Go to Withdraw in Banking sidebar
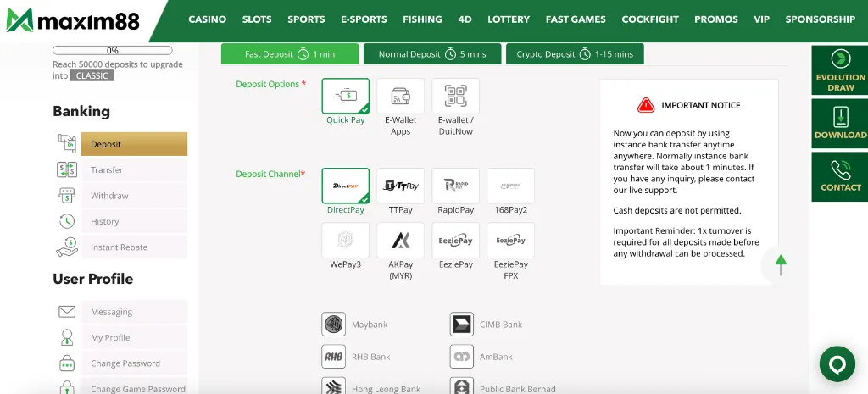 [x=109, y=196]
